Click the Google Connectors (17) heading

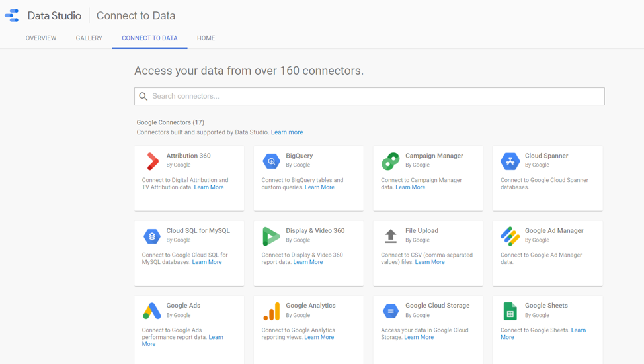click(171, 122)
